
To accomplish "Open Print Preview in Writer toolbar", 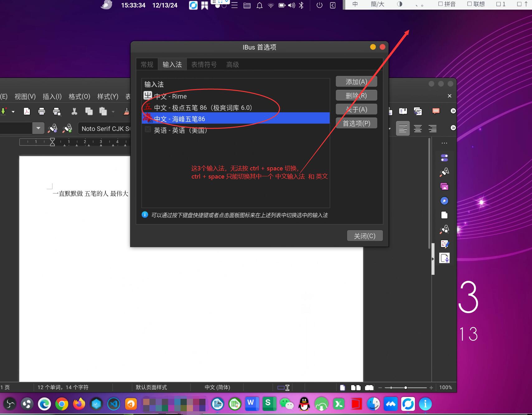I will pyautogui.click(x=57, y=111).
